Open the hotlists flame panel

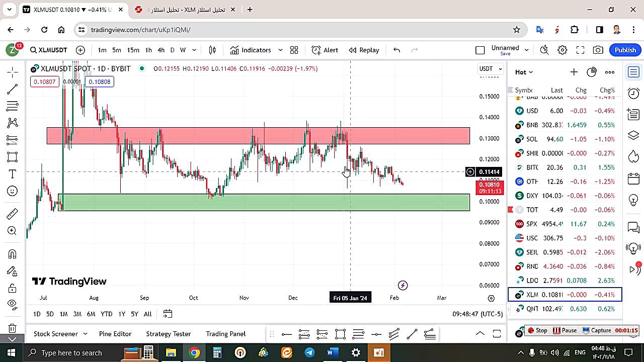633,157
